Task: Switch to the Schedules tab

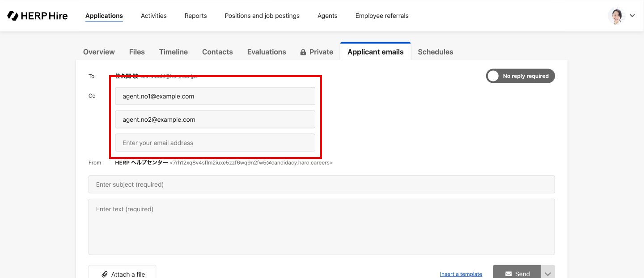Action: (436, 52)
